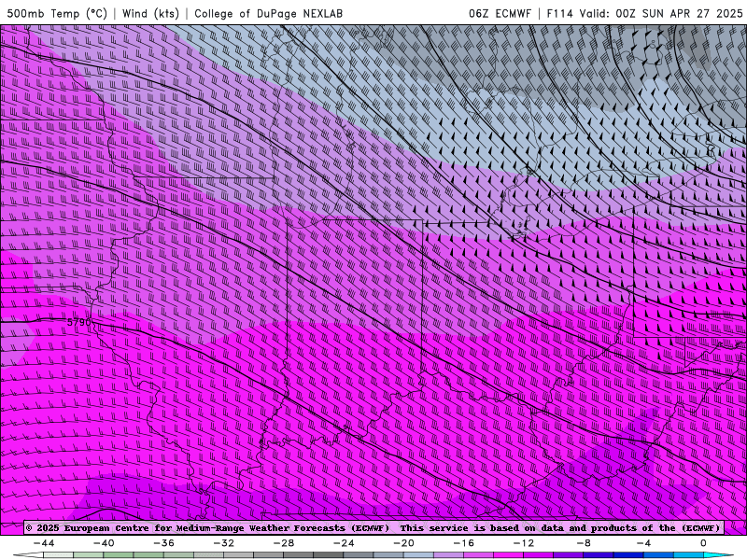The height and width of the screenshot is (560, 747).
Task: Click the "-36" legend value
Action: point(163,543)
